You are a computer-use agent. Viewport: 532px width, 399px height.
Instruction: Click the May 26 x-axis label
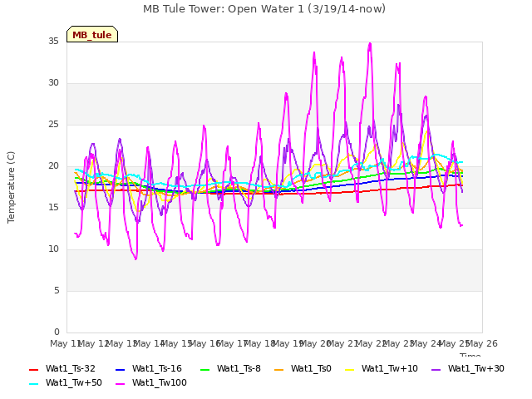pyautogui.click(x=482, y=343)
